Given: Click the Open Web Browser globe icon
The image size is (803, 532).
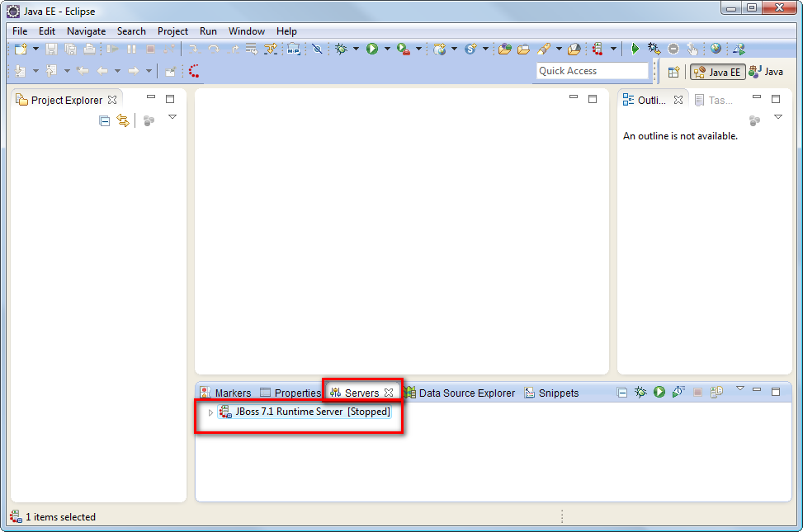Looking at the screenshot, I should coord(716,49).
